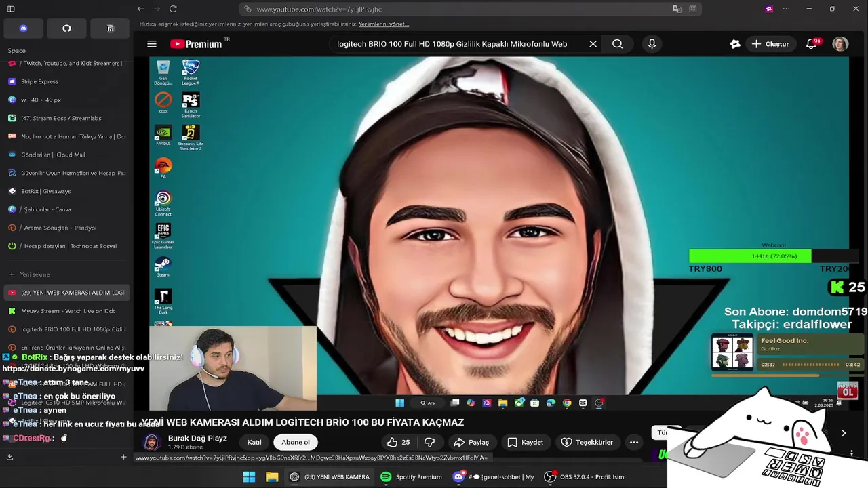Click the Teşekkürler thanks button
This screenshot has width=868, height=488.
click(x=587, y=442)
